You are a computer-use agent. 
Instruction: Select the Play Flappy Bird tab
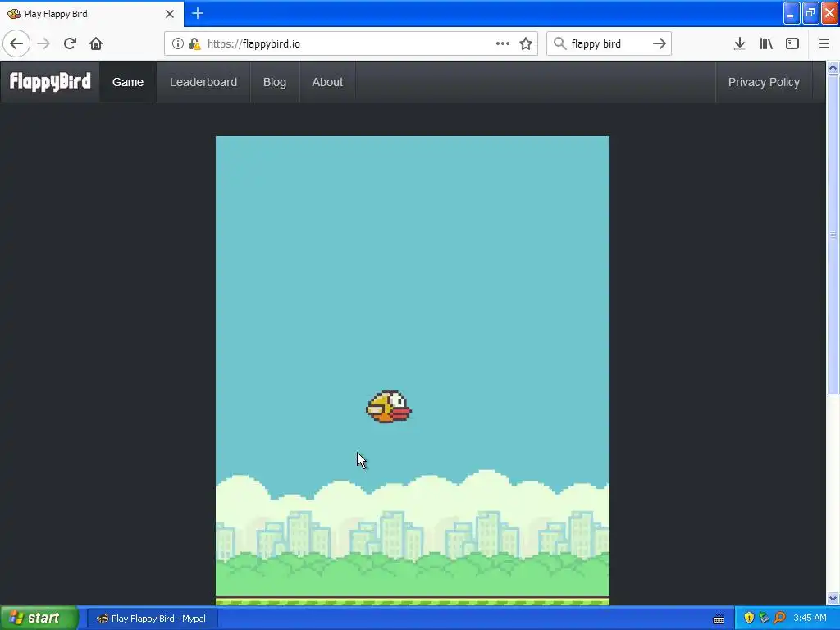pyautogui.click(x=92, y=14)
